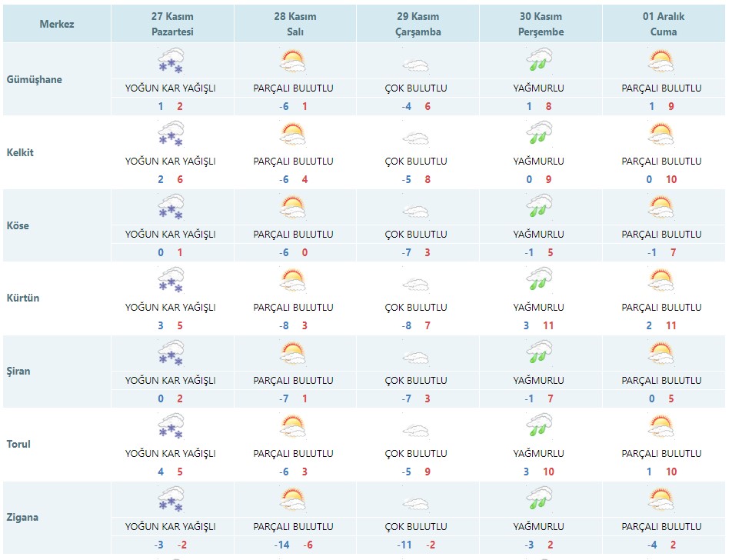Open the Gümüşhane row label
Viewport: 732px width, 560px height.
point(35,79)
